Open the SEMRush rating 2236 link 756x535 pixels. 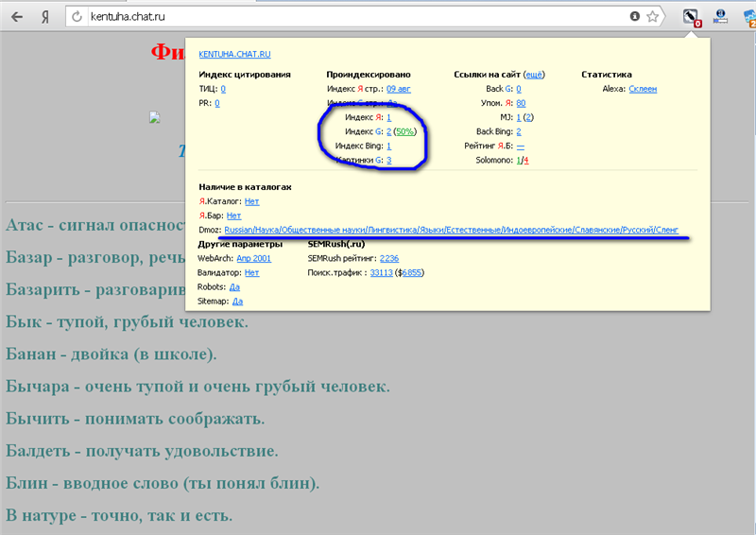click(x=388, y=257)
